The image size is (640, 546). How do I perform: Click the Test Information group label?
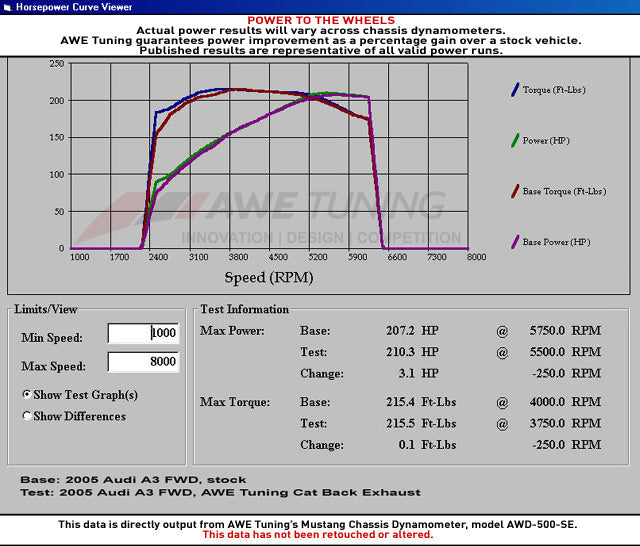[x=244, y=310]
